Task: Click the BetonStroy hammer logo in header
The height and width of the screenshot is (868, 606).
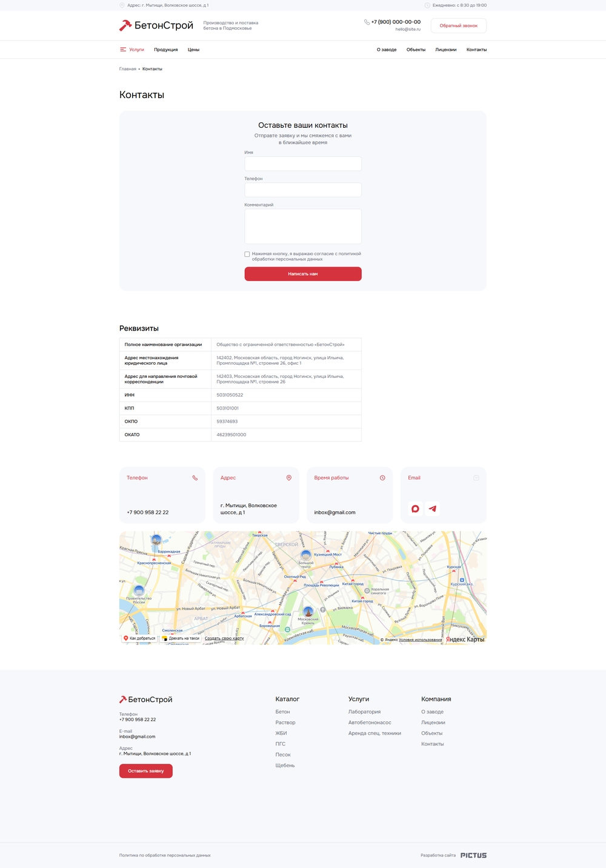Action: [125, 25]
